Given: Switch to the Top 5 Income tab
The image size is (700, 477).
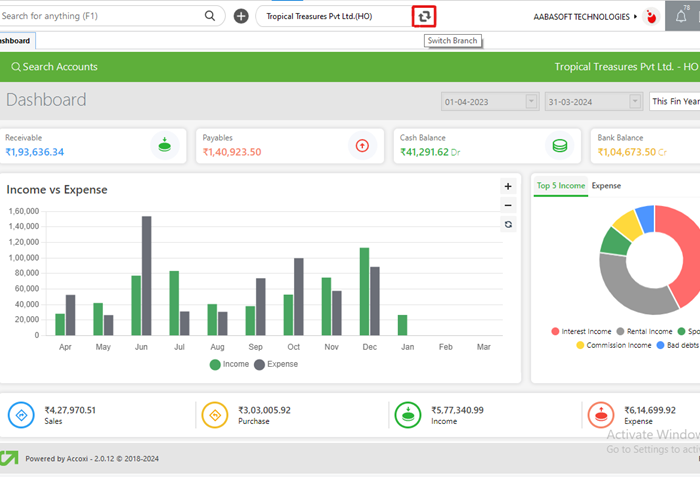Looking at the screenshot, I should tap(560, 185).
